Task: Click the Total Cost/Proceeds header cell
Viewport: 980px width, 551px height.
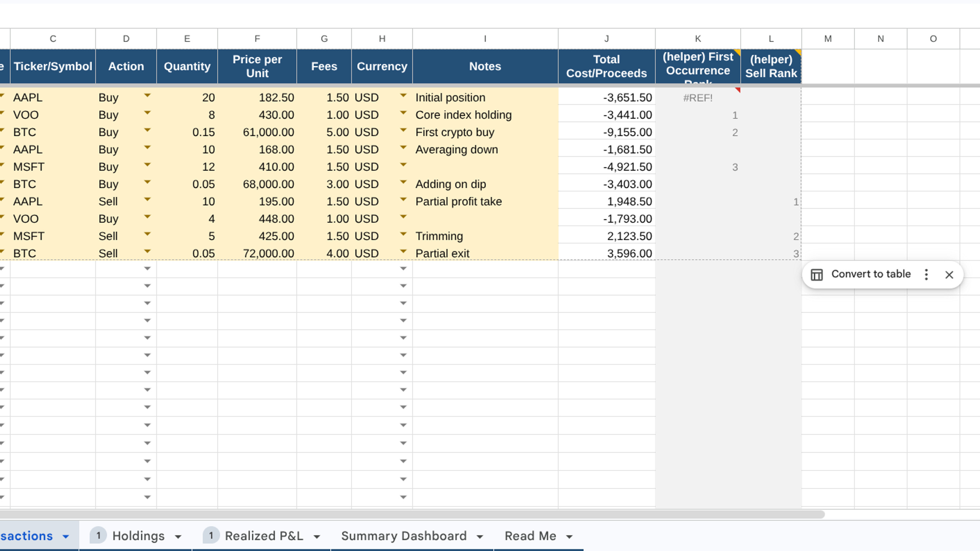Action: click(x=607, y=66)
